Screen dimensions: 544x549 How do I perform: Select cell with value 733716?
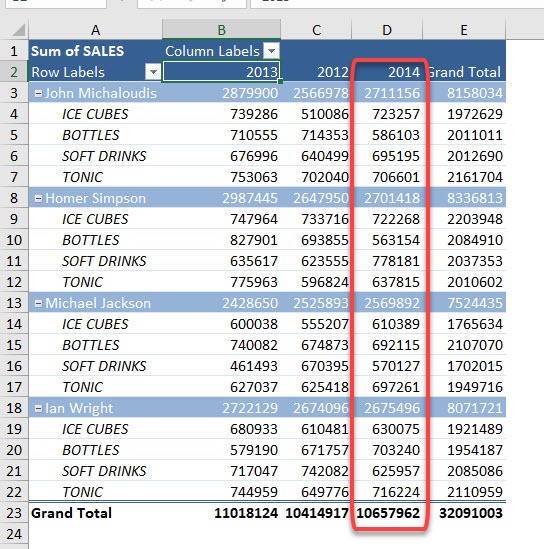click(x=316, y=219)
